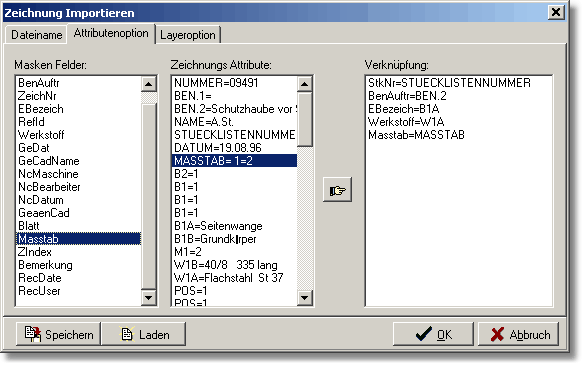Select ZeichNr in Masken Felder

click(79, 96)
